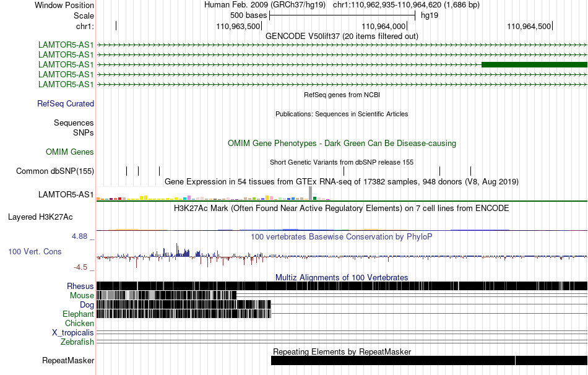
Task: Click the Mouse alignment block
Action: point(166,296)
